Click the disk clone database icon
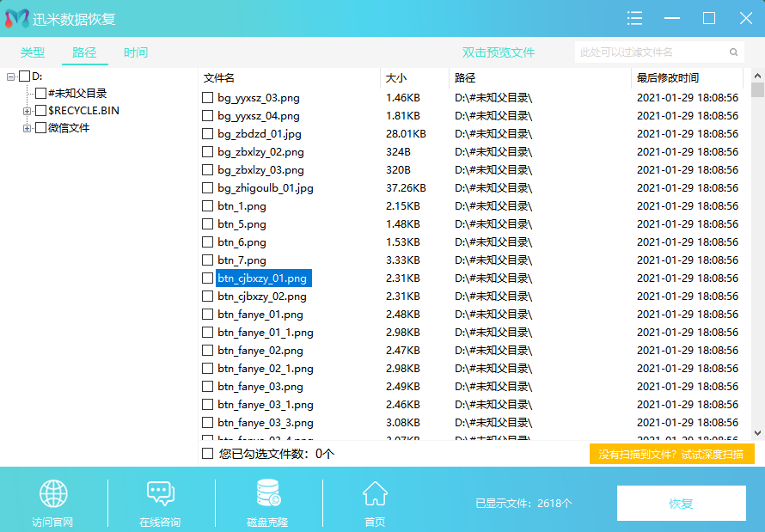Screen dimensions: 765x532 pos(268,494)
